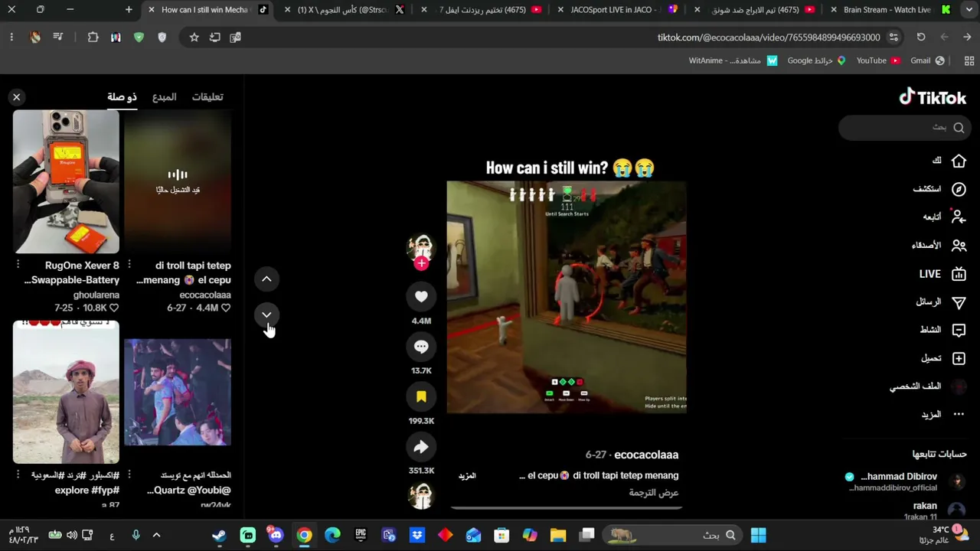Open ecocacolaaa link under related video

tap(205, 295)
